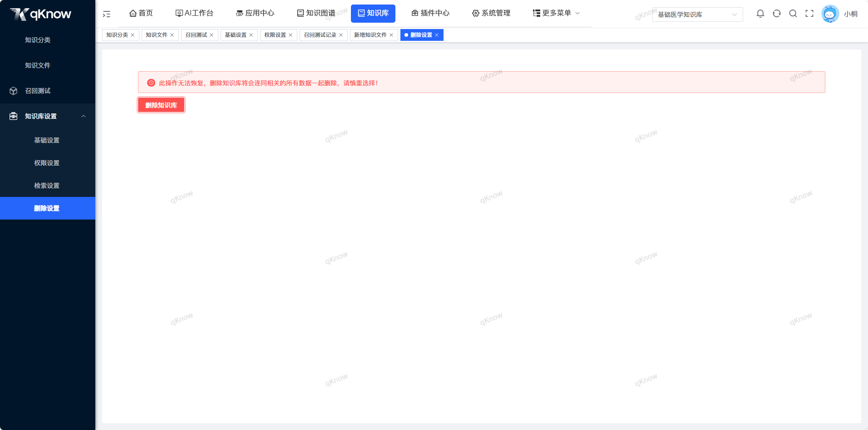Open 应用中心 menu item
Screen dimensions: 868x430
tap(255, 13)
